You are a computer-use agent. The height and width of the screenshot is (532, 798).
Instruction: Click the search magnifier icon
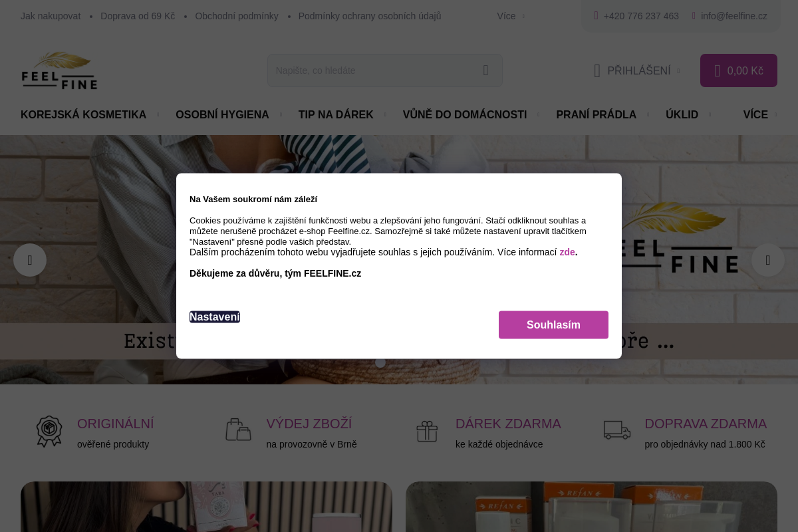click(485, 70)
